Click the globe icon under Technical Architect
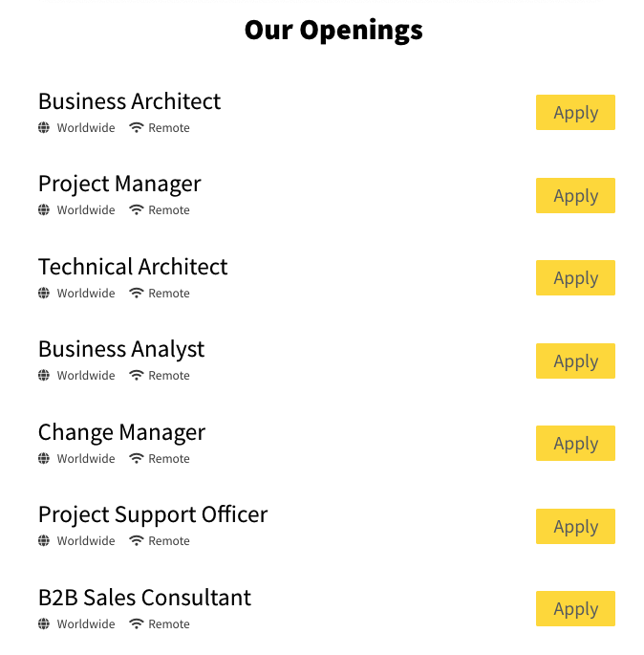Screen dimensions: 644x655 click(44, 294)
